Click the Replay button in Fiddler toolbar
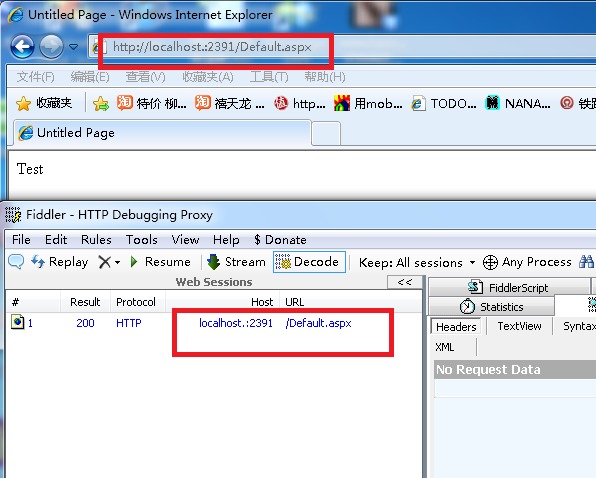 [59, 262]
